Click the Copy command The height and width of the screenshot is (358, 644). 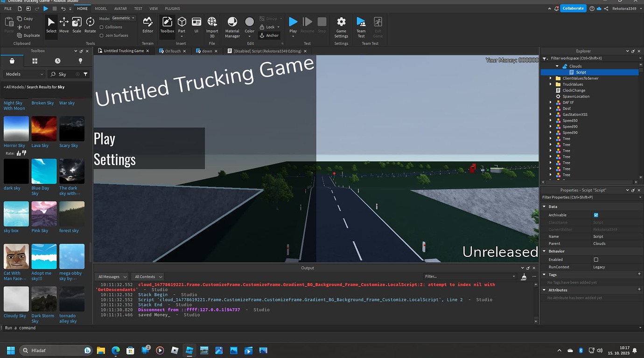coord(25,19)
